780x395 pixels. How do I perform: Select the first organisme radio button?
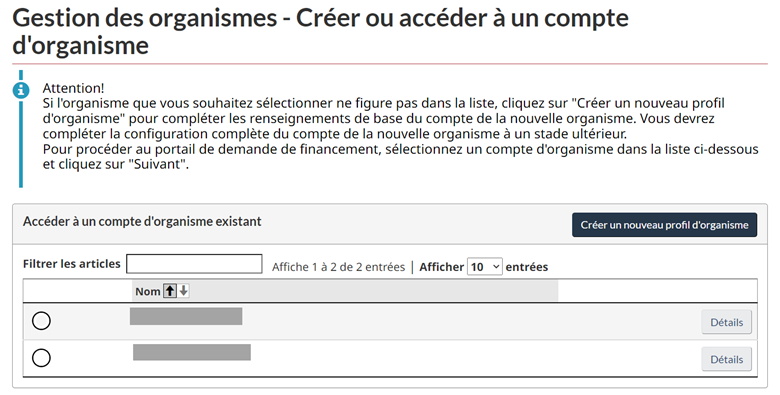[x=41, y=321]
